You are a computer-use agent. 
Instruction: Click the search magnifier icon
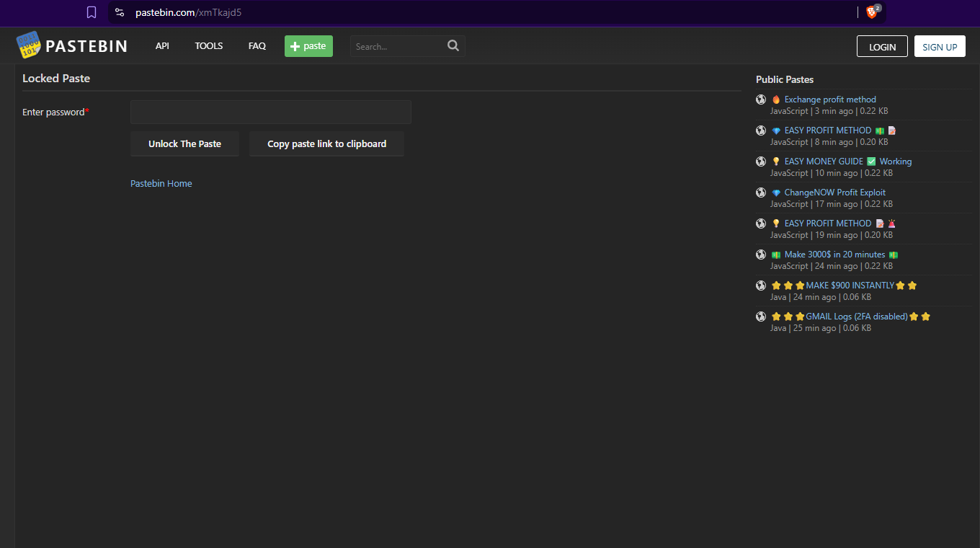pyautogui.click(x=453, y=45)
